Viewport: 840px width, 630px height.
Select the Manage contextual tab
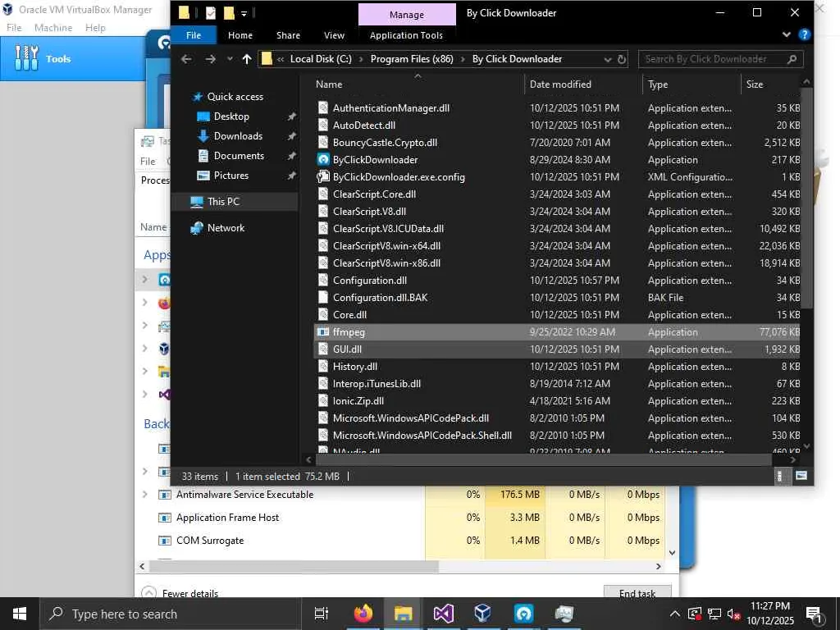[x=407, y=15]
